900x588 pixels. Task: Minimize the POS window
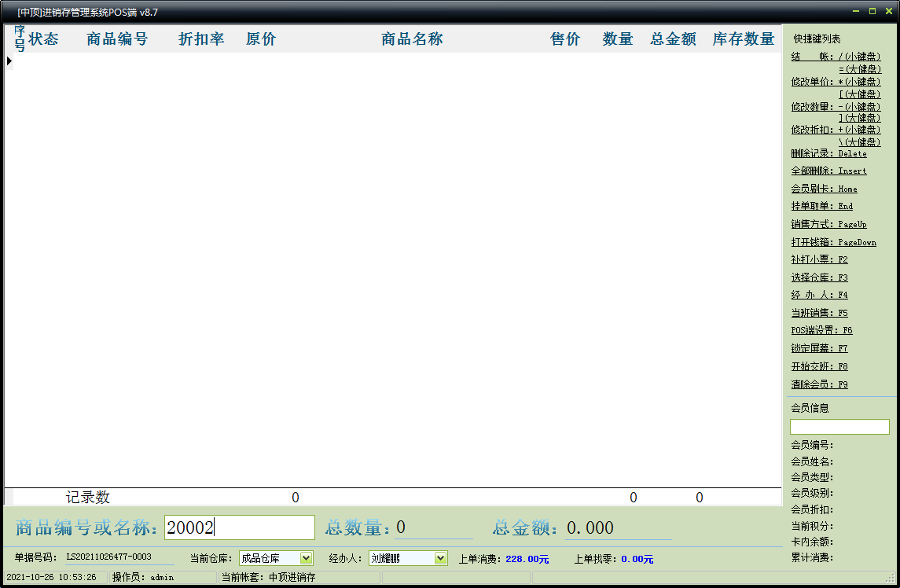pos(856,12)
